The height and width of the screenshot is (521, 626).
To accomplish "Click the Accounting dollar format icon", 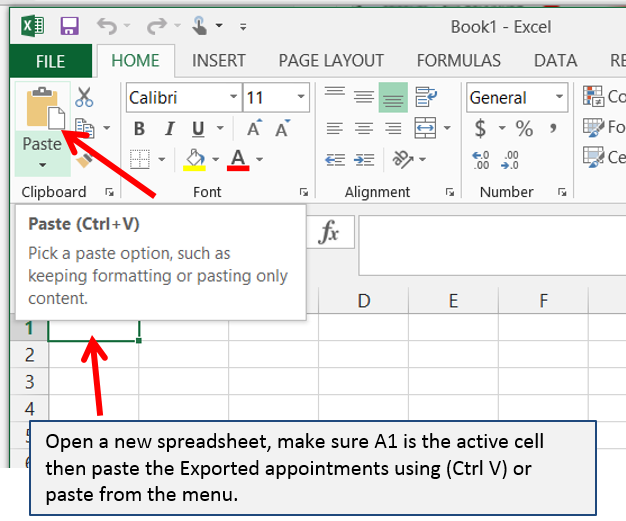I will (x=481, y=129).
